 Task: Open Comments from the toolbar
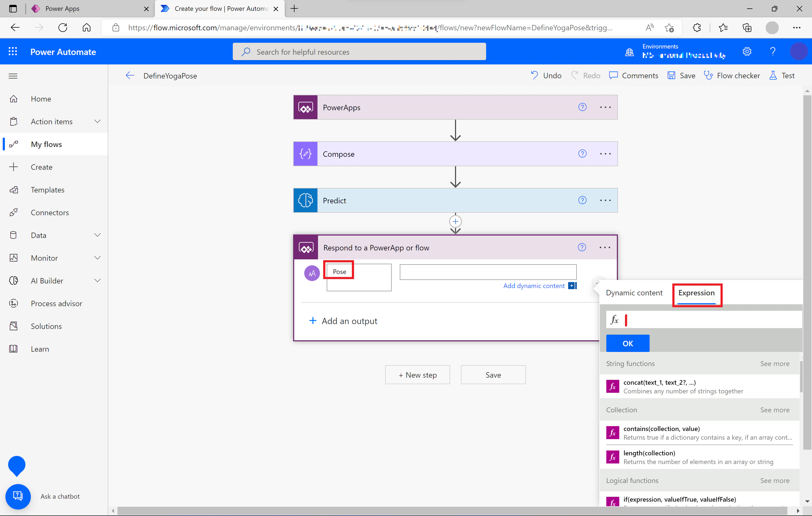click(x=634, y=76)
